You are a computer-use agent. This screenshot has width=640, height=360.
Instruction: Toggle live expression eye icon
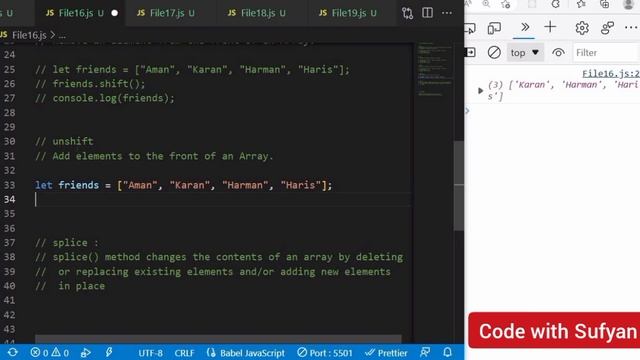click(x=558, y=53)
